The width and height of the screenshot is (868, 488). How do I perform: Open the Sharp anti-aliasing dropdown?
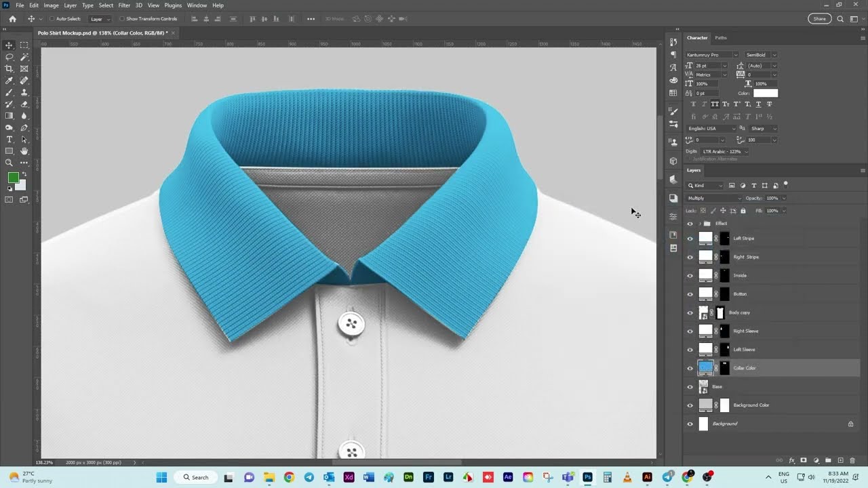[763, 128]
